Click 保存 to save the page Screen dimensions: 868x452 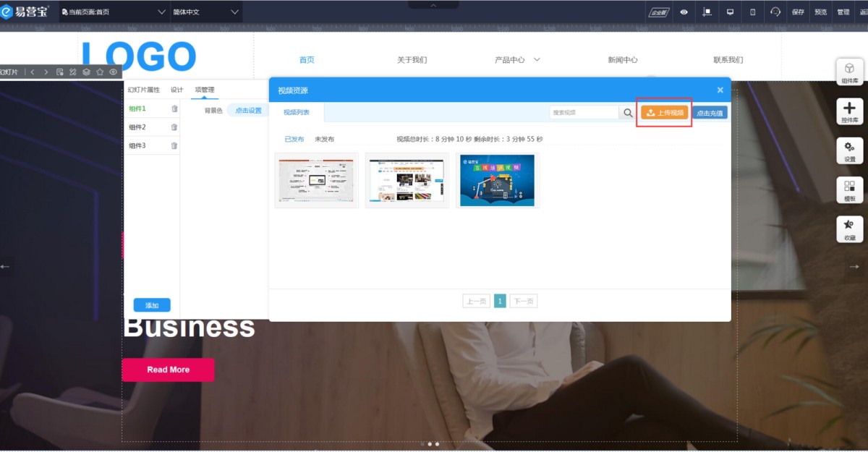click(798, 12)
